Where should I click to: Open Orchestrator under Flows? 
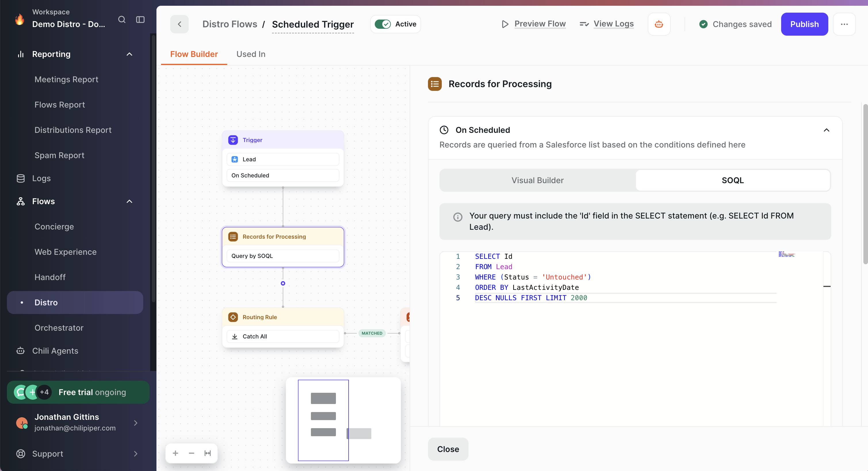pos(59,328)
